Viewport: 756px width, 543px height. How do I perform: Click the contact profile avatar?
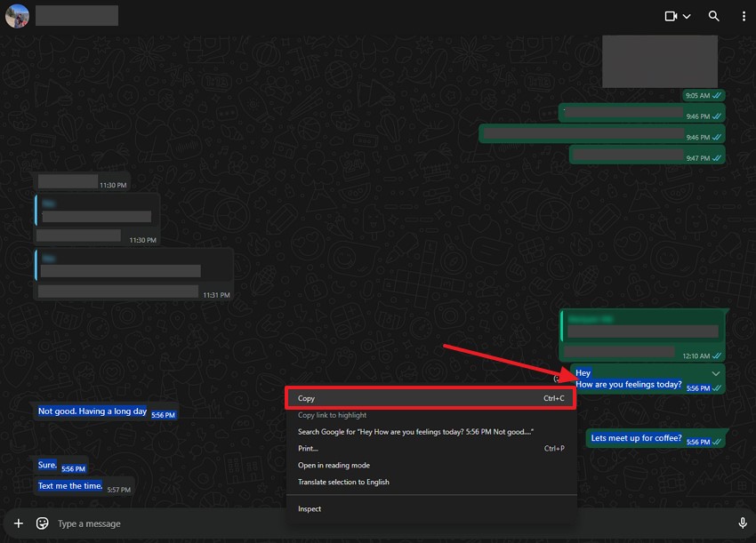[17, 15]
